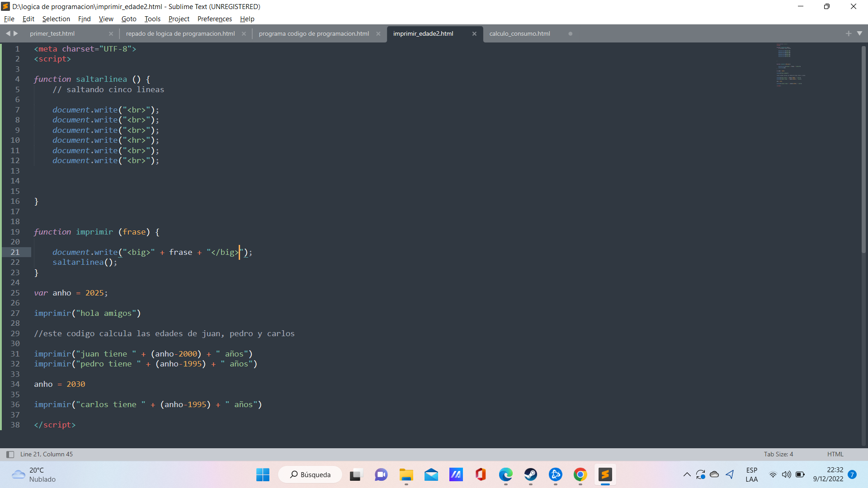Click the document.write("<hr>") line
Image resolution: width=868 pixels, height=488 pixels.
tap(106, 140)
